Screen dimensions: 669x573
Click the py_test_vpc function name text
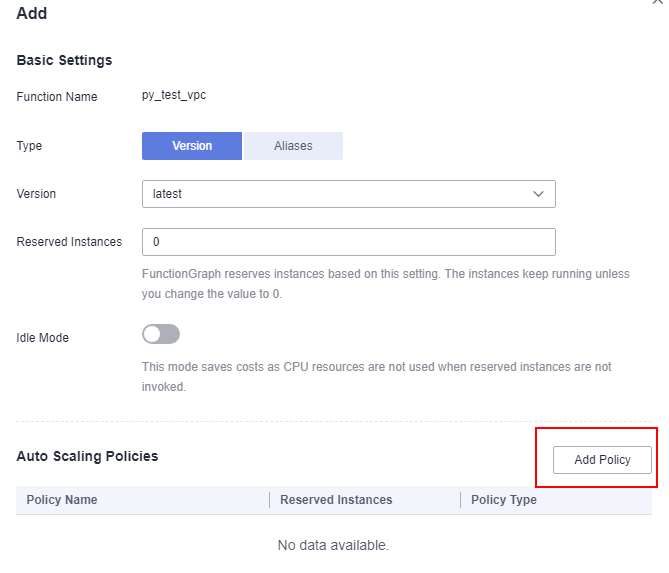[174, 95]
